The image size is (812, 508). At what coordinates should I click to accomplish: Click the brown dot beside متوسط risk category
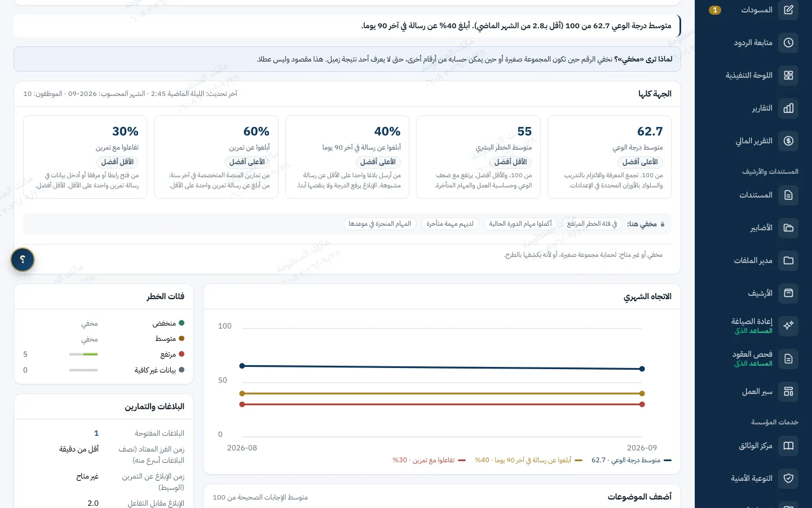point(182,339)
